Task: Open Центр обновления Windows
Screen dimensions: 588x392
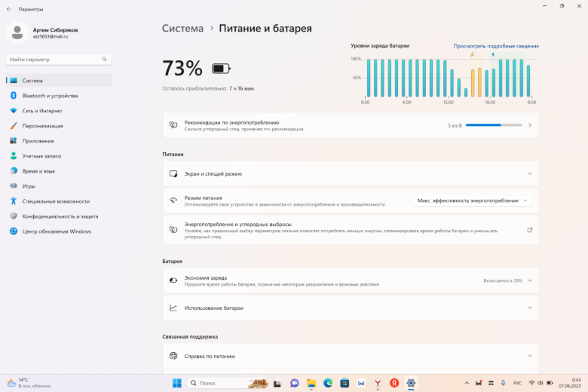Action: click(59, 231)
